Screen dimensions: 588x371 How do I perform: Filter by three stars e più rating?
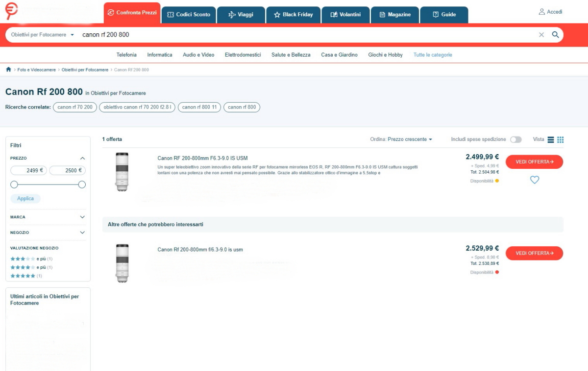click(x=31, y=259)
